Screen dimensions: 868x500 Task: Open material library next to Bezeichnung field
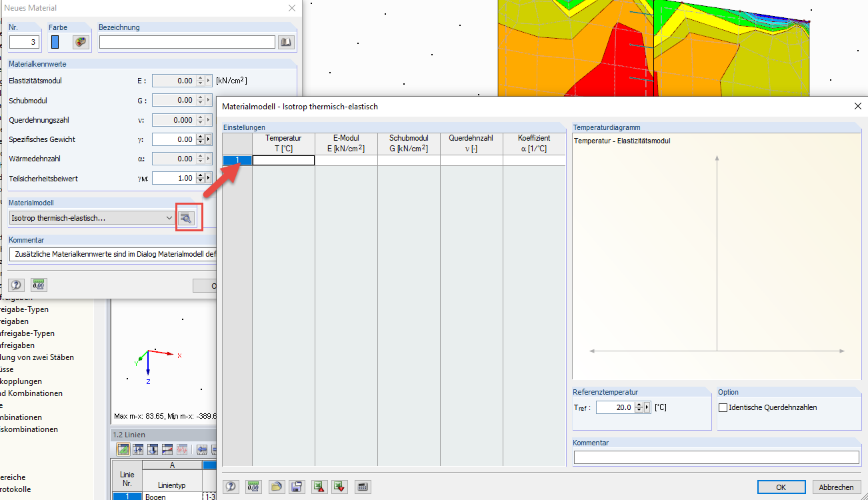[286, 41]
